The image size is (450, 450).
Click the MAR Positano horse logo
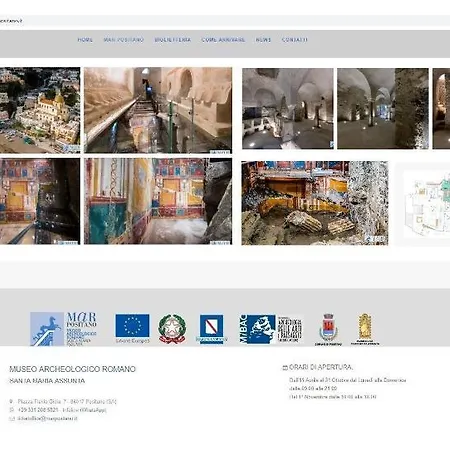(x=64, y=329)
